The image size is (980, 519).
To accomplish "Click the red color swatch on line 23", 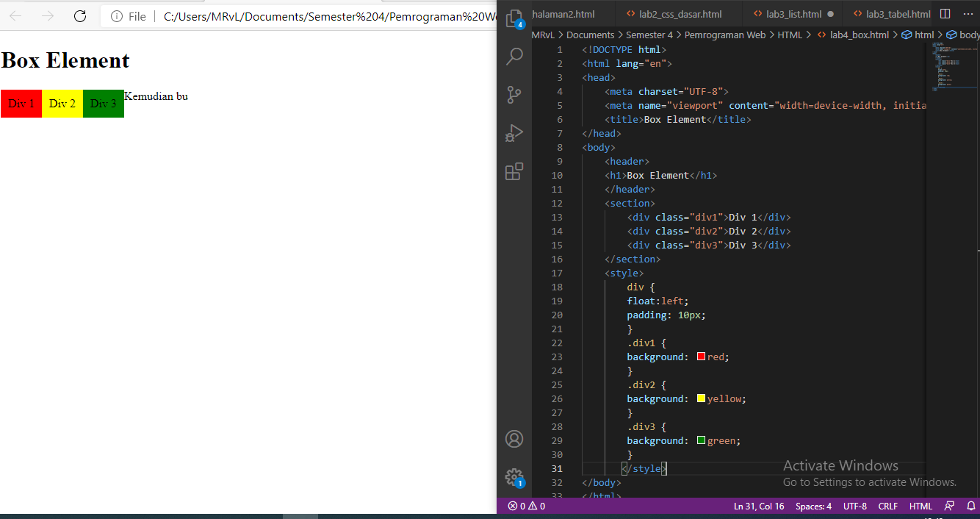I will [x=699, y=356].
